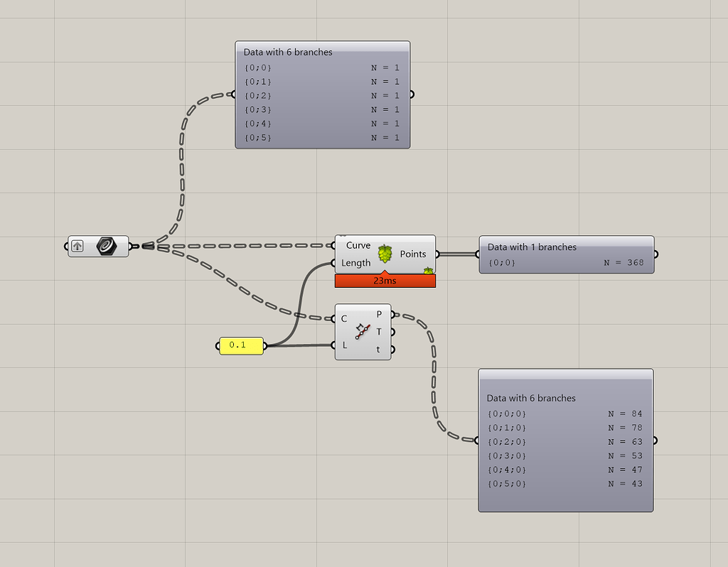The height and width of the screenshot is (567, 728).
Task: Click output grip of the curve parameter
Action: coord(131,246)
